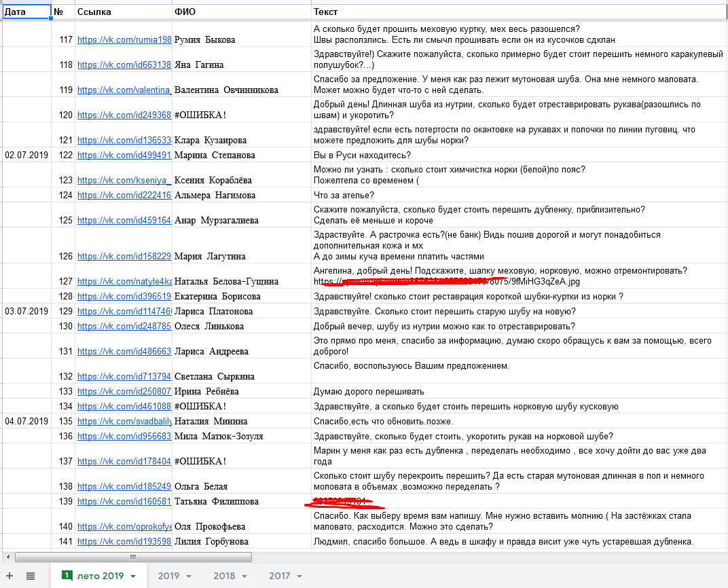Select the #ОШИБКА! cell in row 137
The image size is (728, 588).
click(x=242, y=456)
